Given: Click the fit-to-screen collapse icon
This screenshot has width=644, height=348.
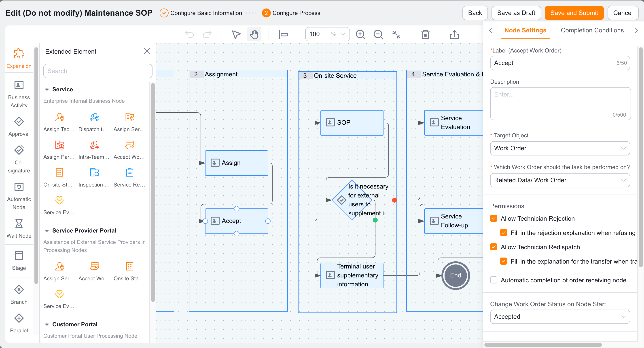Looking at the screenshot, I should click(396, 34).
